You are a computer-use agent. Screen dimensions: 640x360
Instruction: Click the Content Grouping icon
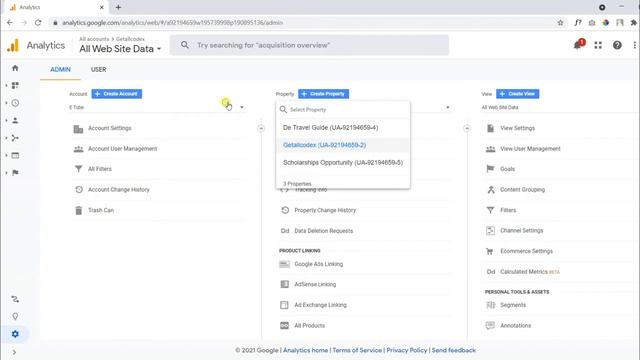[491, 189]
